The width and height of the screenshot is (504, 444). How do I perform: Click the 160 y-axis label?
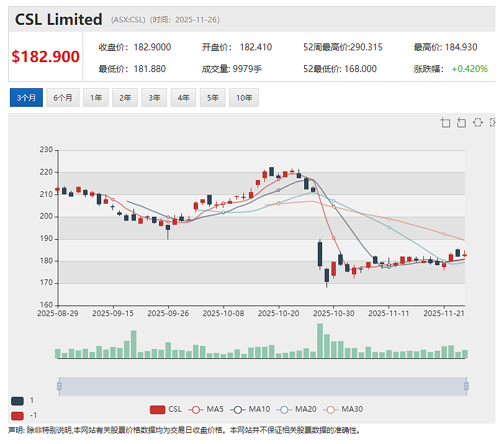click(x=47, y=304)
